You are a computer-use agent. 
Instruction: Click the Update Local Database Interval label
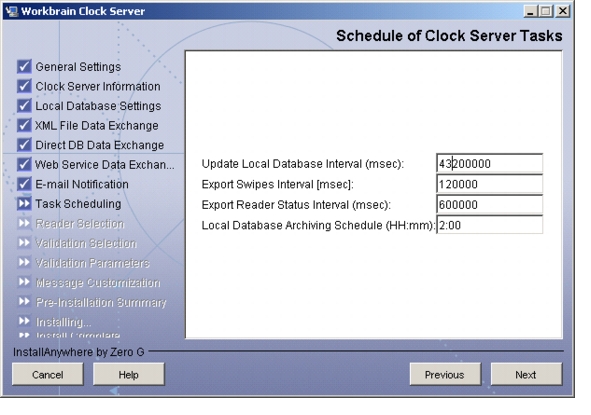tap(303, 164)
